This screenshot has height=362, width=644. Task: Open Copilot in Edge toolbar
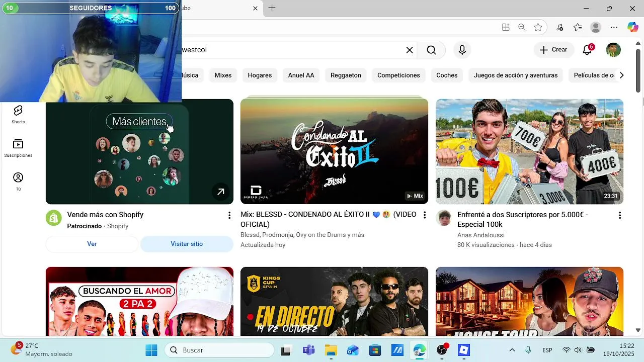click(x=632, y=27)
